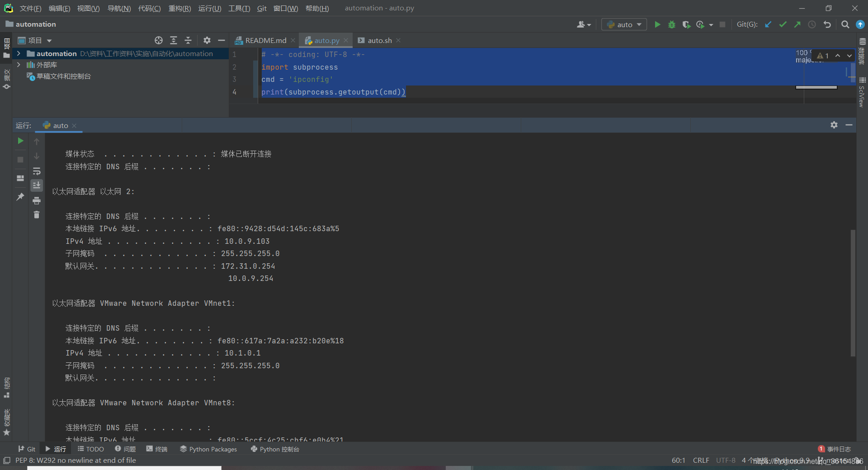Go to next highlighted warning arrow
Viewport: 868px width, 470px height.
[x=849, y=56]
